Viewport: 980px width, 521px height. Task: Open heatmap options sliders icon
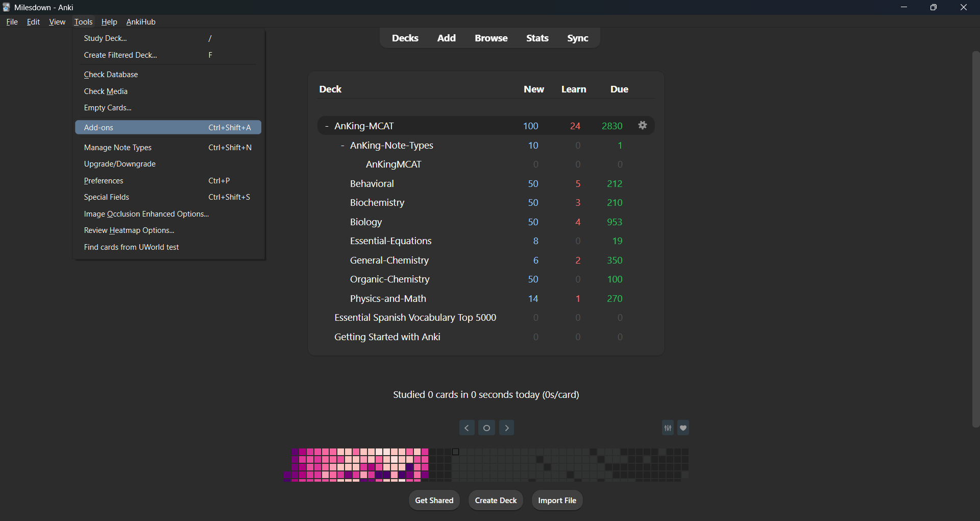(x=668, y=428)
